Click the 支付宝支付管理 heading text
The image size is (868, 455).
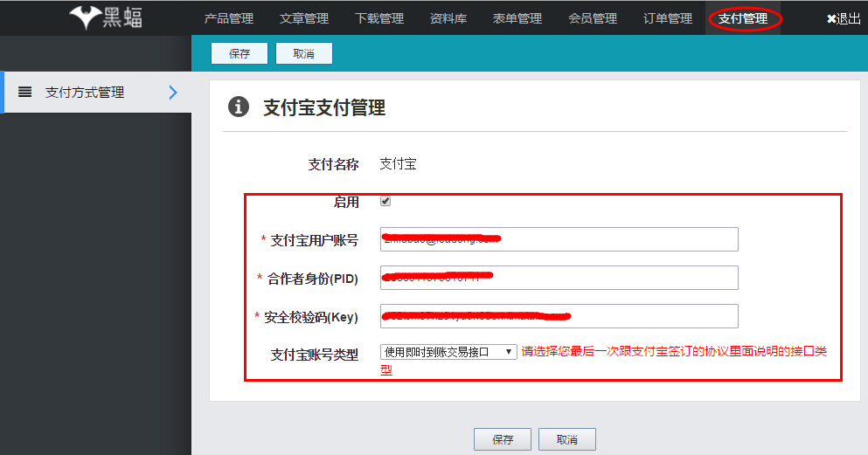[x=324, y=107]
